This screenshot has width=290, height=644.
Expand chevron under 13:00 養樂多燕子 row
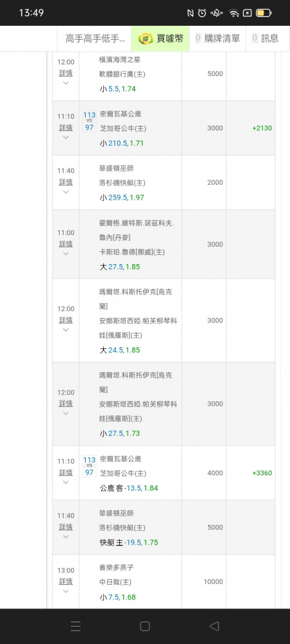pyautogui.click(x=66, y=591)
